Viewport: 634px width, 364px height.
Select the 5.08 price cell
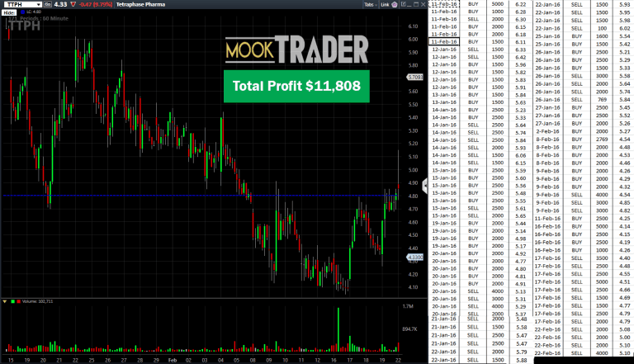(x=624, y=329)
